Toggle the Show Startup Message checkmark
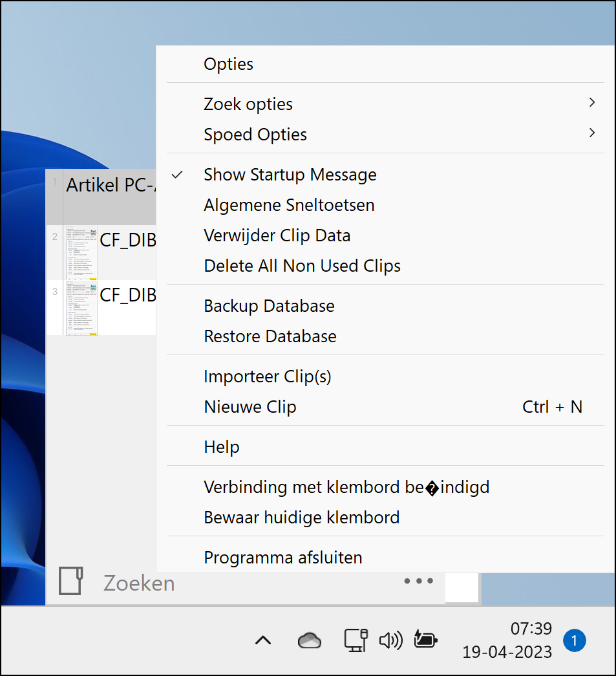 (177, 175)
